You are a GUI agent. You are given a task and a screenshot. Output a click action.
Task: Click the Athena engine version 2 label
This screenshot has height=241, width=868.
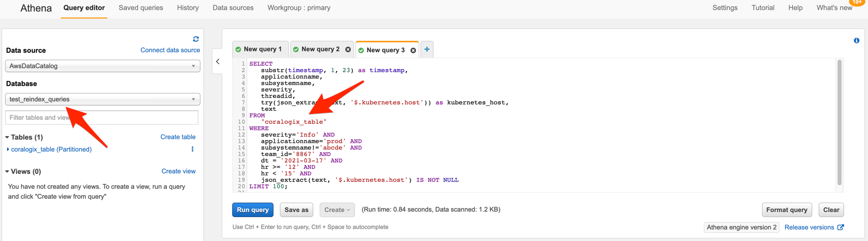tap(741, 227)
